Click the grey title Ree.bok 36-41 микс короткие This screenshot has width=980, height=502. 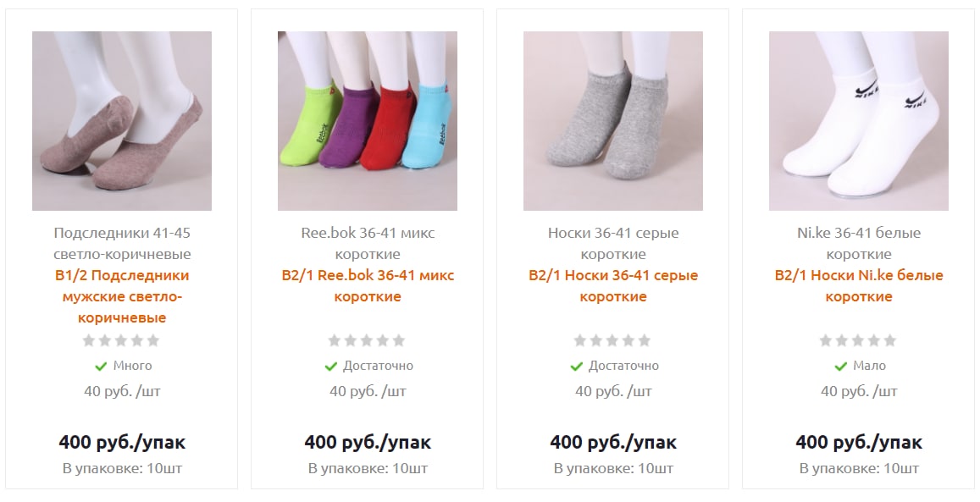click(x=368, y=244)
